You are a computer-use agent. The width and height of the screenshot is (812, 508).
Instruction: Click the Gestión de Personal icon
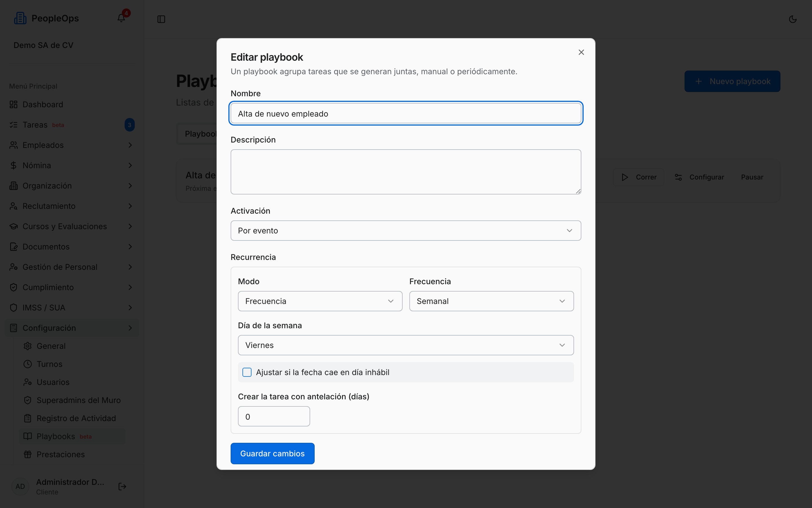14,267
